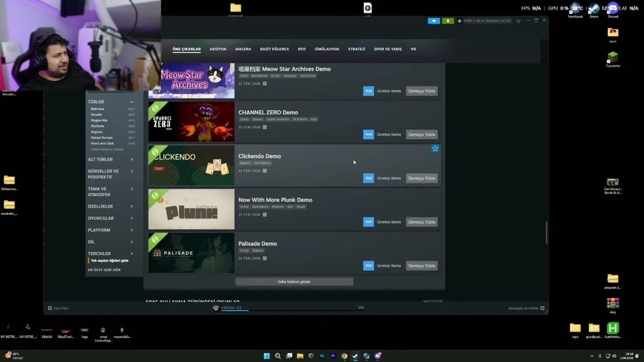Click the Add Game plus icon in Steam footer
The image size is (644, 362).
(x=50, y=308)
